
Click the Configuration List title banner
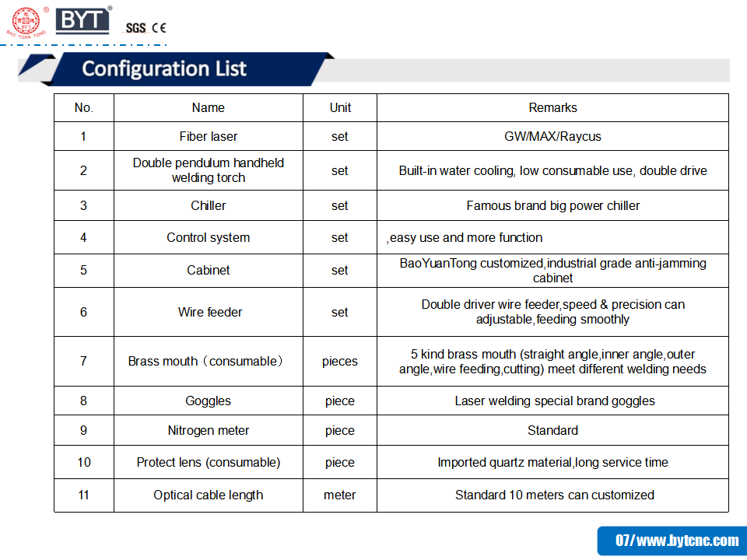(x=165, y=68)
